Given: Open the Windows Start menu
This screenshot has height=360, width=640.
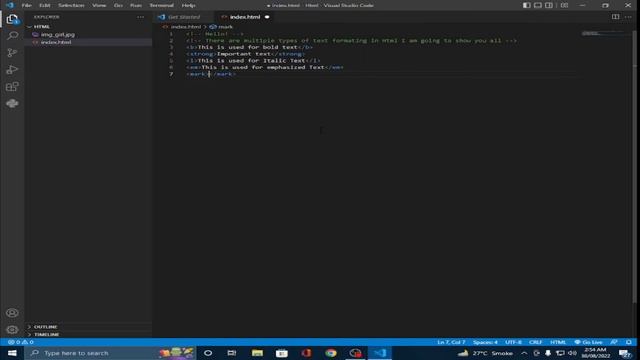Looking at the screenshot, I should 12,353.
